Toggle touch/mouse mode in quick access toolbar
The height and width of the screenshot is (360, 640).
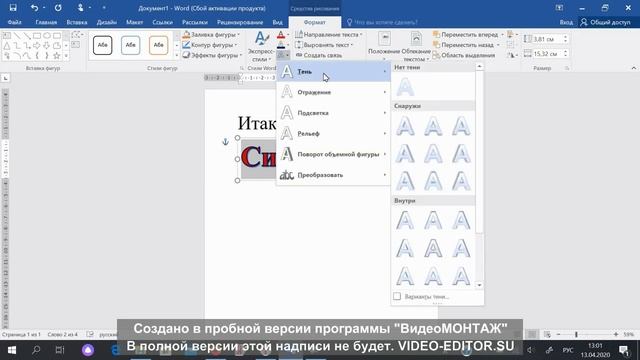[x=80, y=8]
